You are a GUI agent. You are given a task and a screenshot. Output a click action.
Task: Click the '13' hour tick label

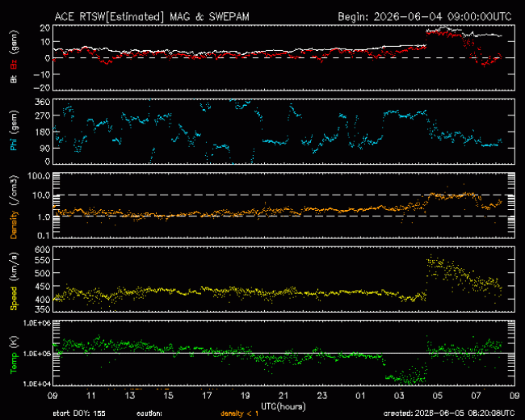pos(130,396)
